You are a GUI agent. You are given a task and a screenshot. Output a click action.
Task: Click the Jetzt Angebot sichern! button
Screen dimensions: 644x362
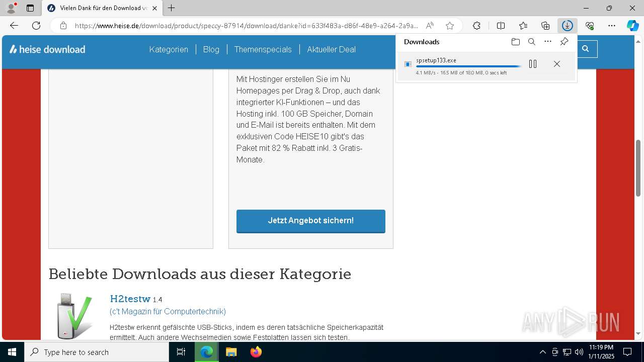coord(311,221)
